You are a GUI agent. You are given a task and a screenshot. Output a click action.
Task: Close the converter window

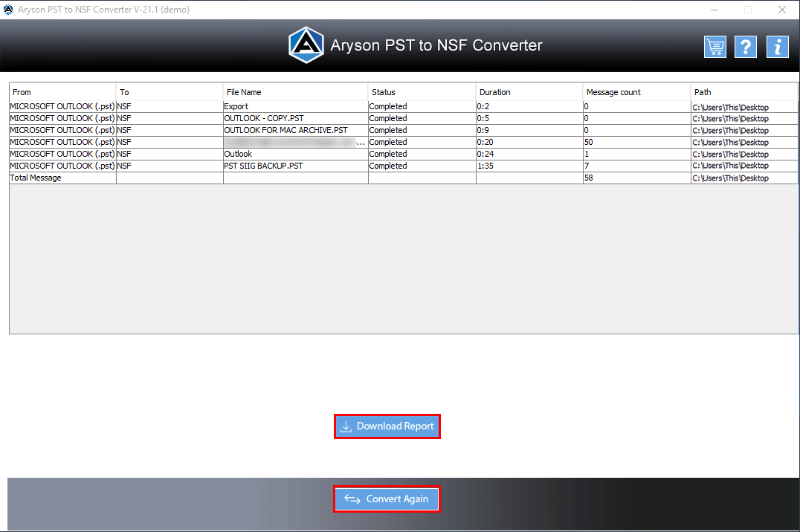781,10
